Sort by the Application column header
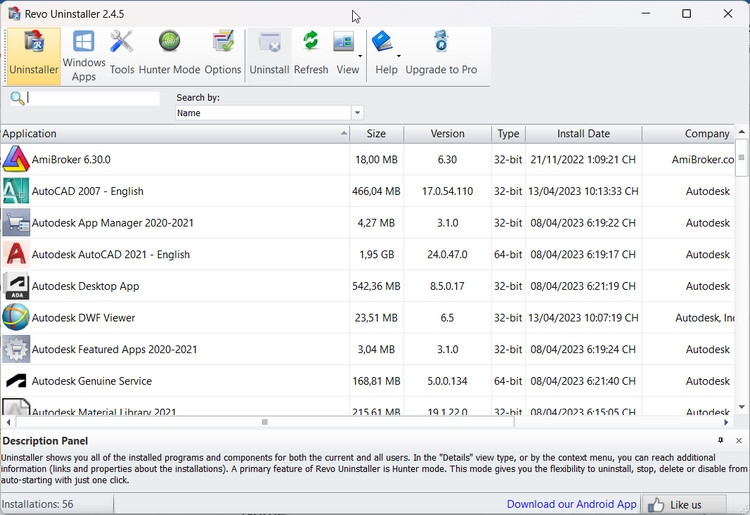This screenshot has width=750, height=515. coord(175,134)
